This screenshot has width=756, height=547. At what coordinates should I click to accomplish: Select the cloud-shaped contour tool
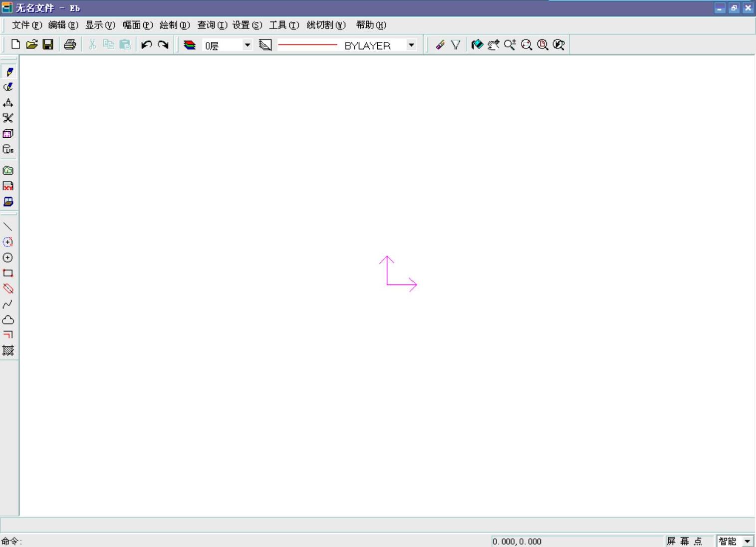[8, 319]
